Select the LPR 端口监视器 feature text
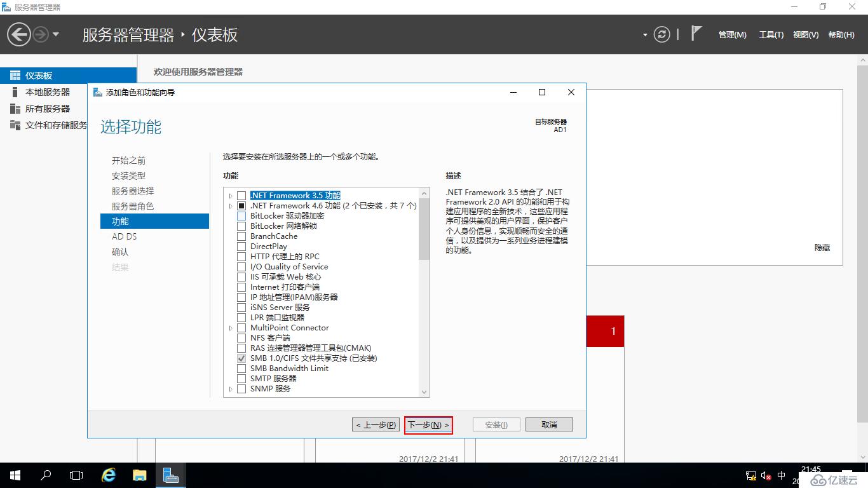The height and width of the screenshot is (488, 868). 277,318
